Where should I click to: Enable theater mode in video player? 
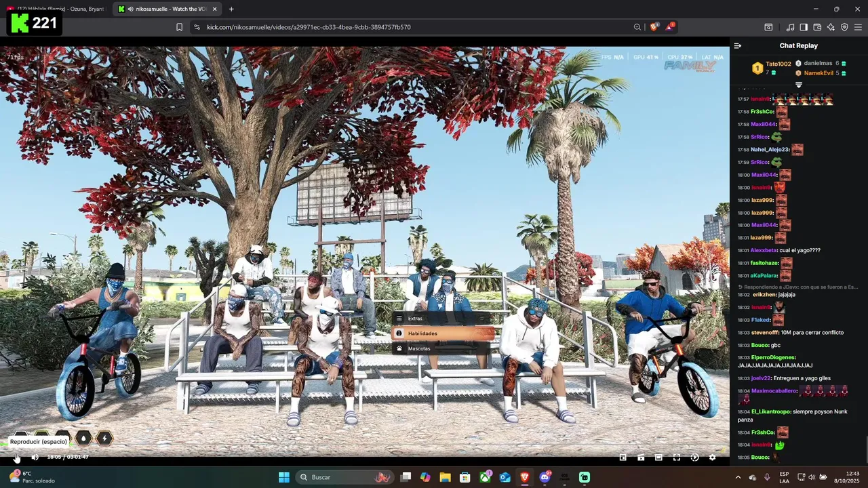point(658,457)
